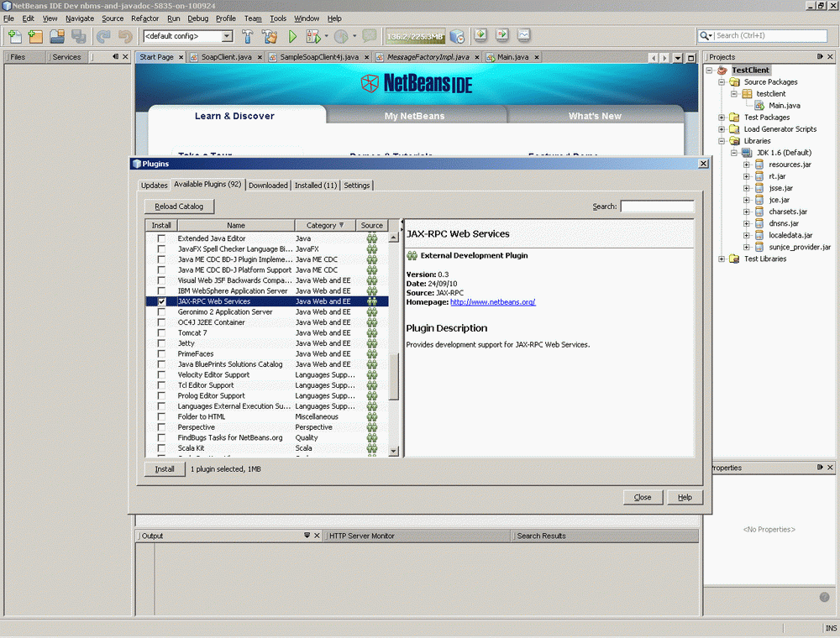This screenshot has height=638, width=840.
Task: Switch to the SoapClient.java editor tab
Action: pyautogui.click(x=226, y=57)
